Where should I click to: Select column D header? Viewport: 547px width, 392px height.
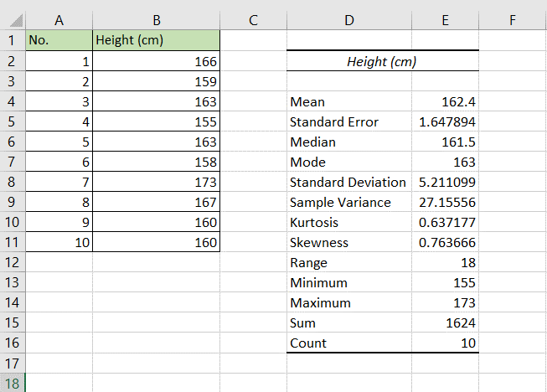[348, 19]
